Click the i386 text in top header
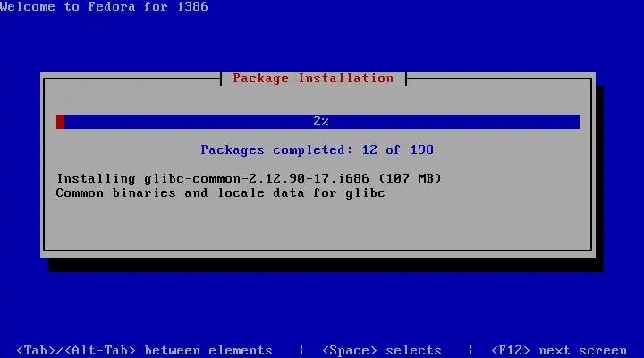Screen dimensions: 644x358 coord(192,6)
